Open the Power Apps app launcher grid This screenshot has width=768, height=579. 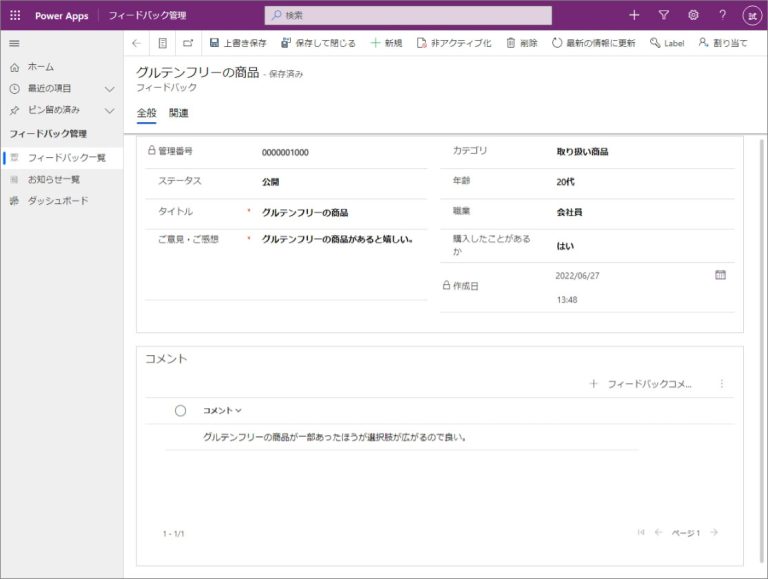(15, 15)
